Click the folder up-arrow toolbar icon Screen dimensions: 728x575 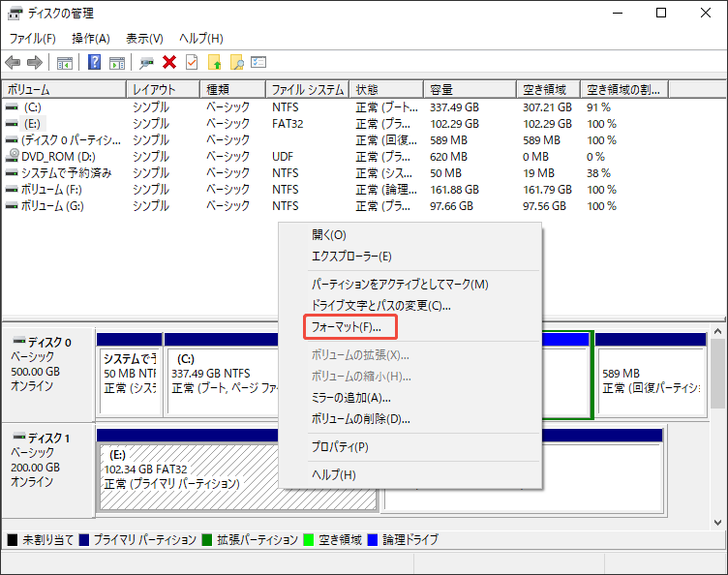point(215,62)
